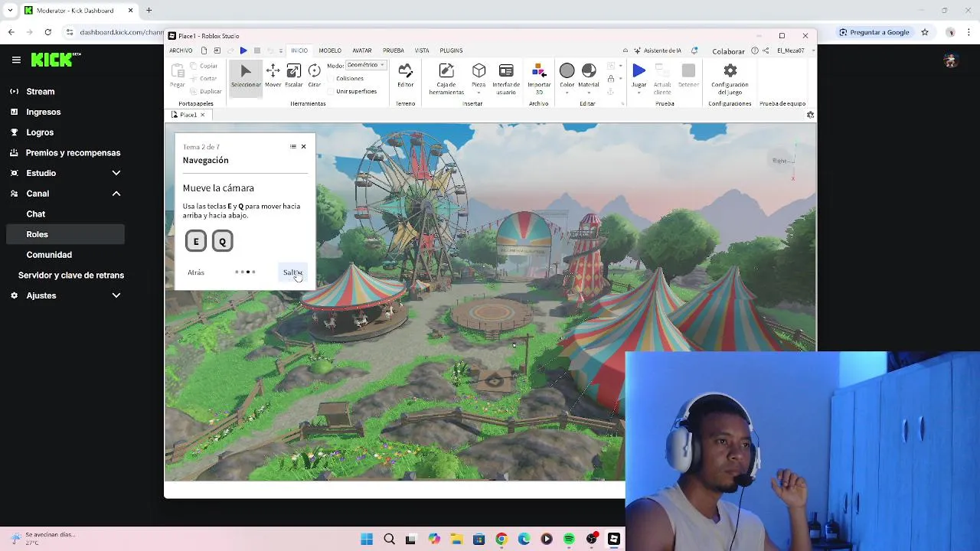Click Atrás in the tutorial panel
Image resolution: width=980 pixels, height=551 pixels.
point(196,272)
